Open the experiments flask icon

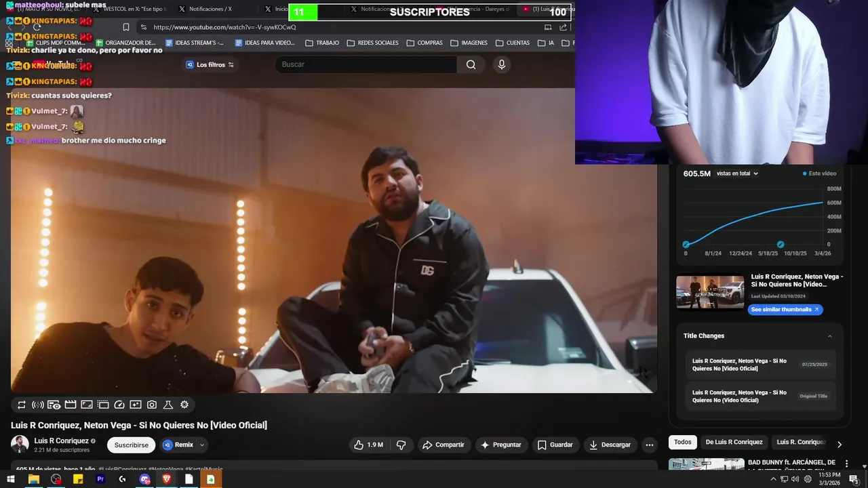[x=168, y=405]
